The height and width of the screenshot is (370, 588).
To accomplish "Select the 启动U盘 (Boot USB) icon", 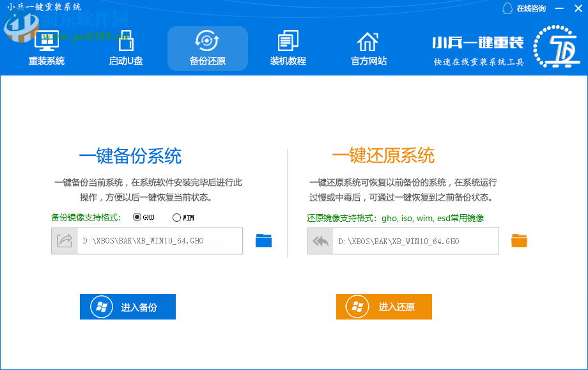I will click(126, 40).
